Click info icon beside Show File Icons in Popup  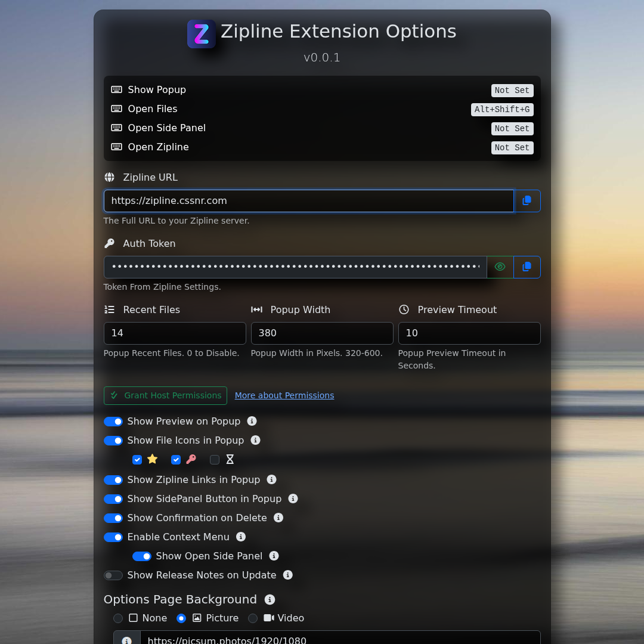pos(256,441)
